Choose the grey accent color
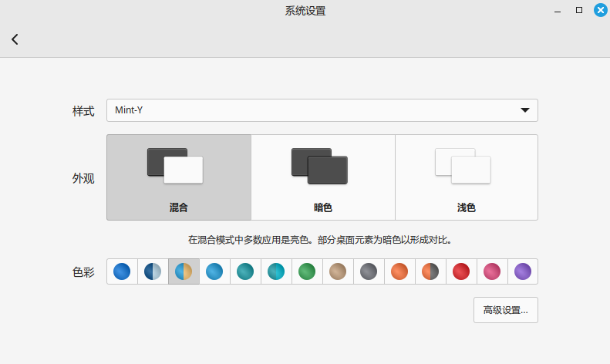This screenshot has height=364, width=610. point(369,271)
